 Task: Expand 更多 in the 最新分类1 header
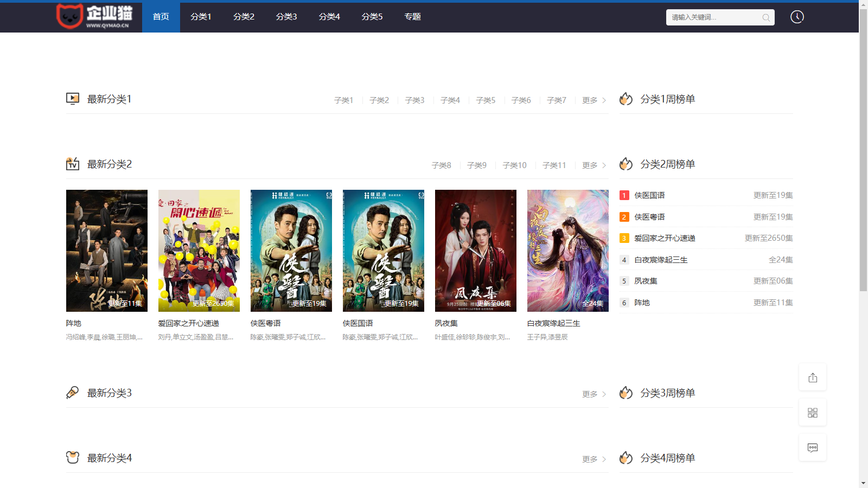(594, 100)
